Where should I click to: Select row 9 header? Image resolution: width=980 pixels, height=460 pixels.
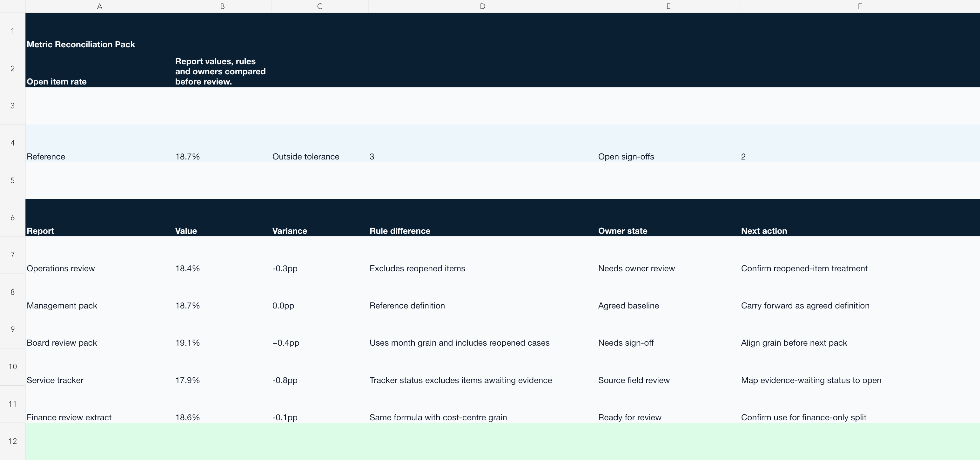(x=13, y=329)
